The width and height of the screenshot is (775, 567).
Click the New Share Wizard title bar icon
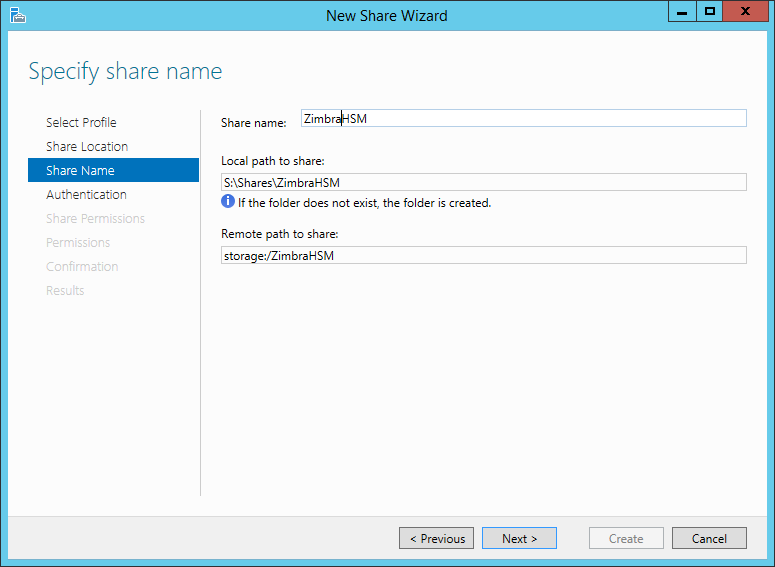click(17, 15)
